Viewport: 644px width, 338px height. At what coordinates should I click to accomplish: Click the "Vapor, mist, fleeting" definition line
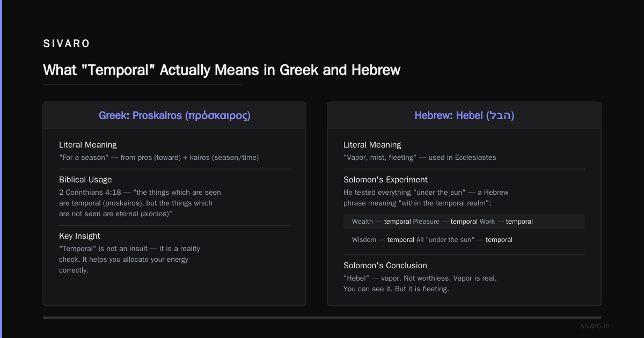click(420, 158)
